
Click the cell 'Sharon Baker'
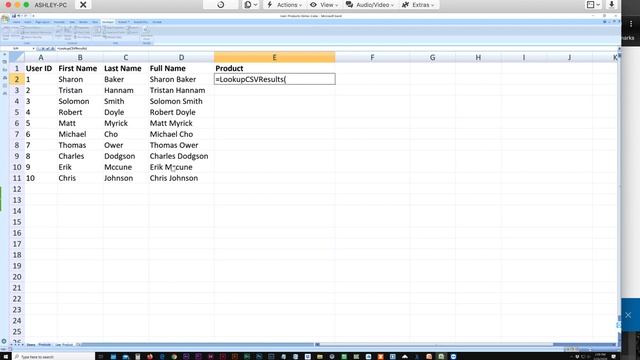pyautogui.click(x=181, y=79)
